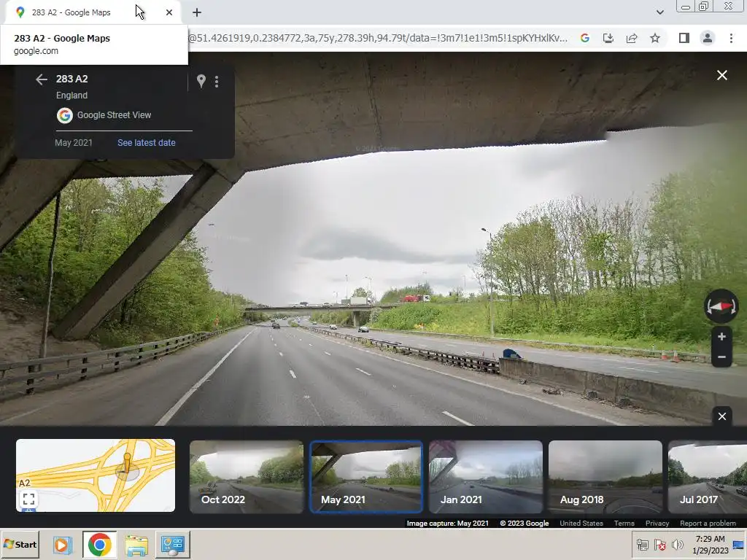
Task: Click the See latest date link
Action: pos(146,142)
